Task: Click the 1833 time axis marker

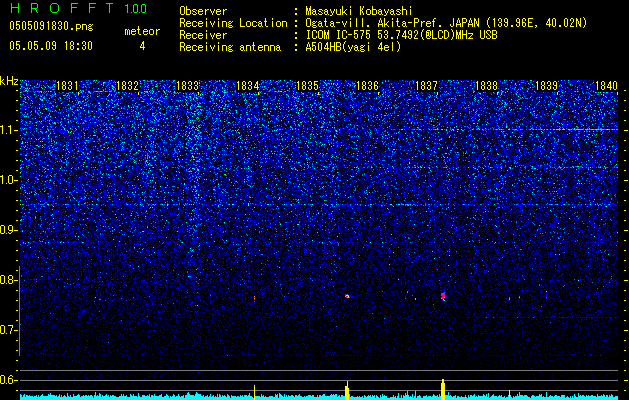Action: click(187, 85)
